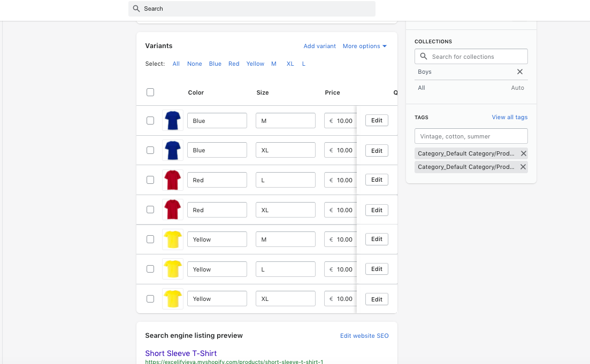The image size is (590, 364).
Task: Click Edit button for Red XL variant
Action: 377,210
